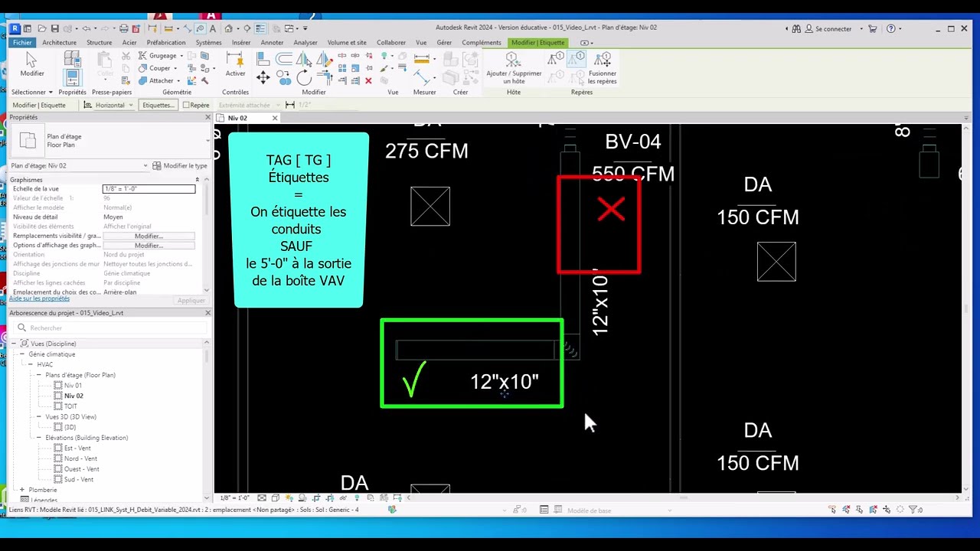Click the Text tool A icon in quick access

[x=213, y=28]
